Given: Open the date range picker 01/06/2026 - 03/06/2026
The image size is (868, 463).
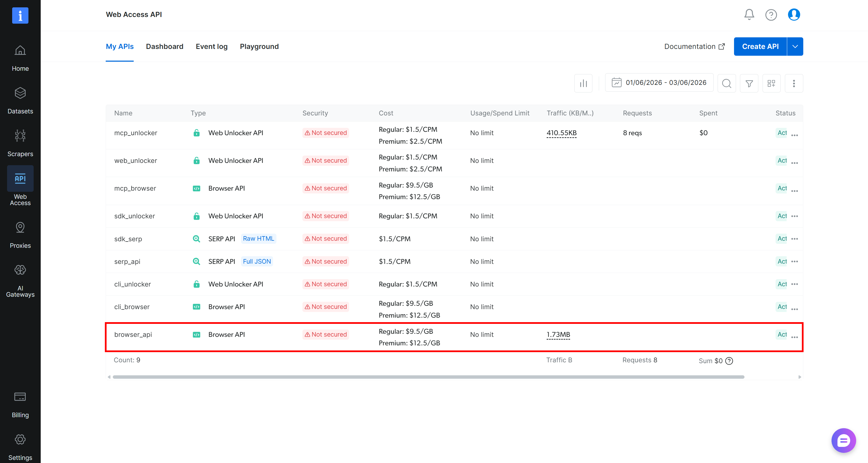Looking at the screenshot, I should [x=659, y=83].
